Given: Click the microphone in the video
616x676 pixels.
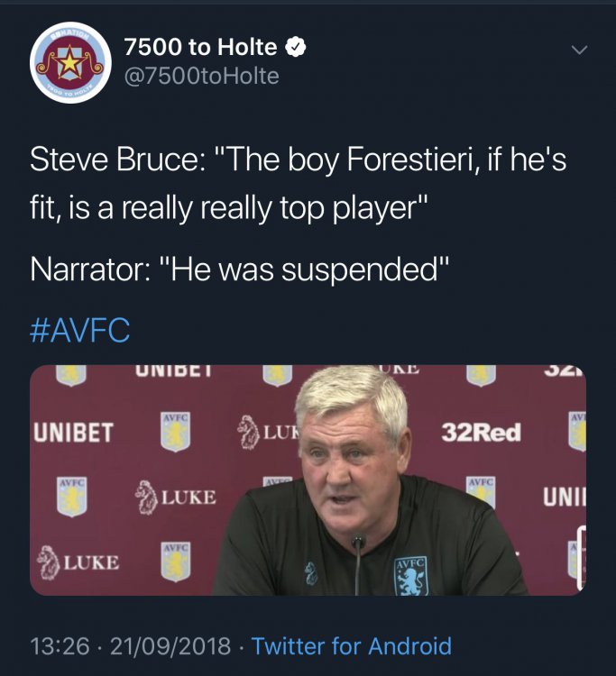Looking at the screenshot, I should (359, 562).
